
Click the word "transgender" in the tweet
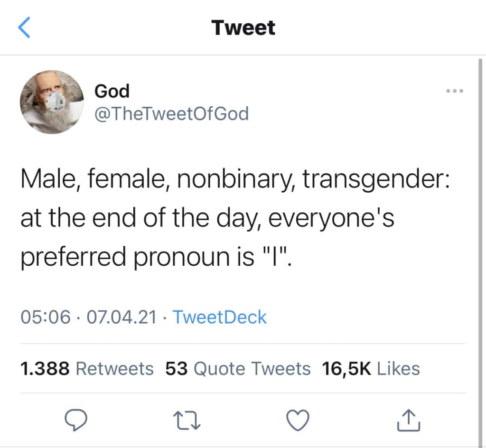click(x=373, y=180)
